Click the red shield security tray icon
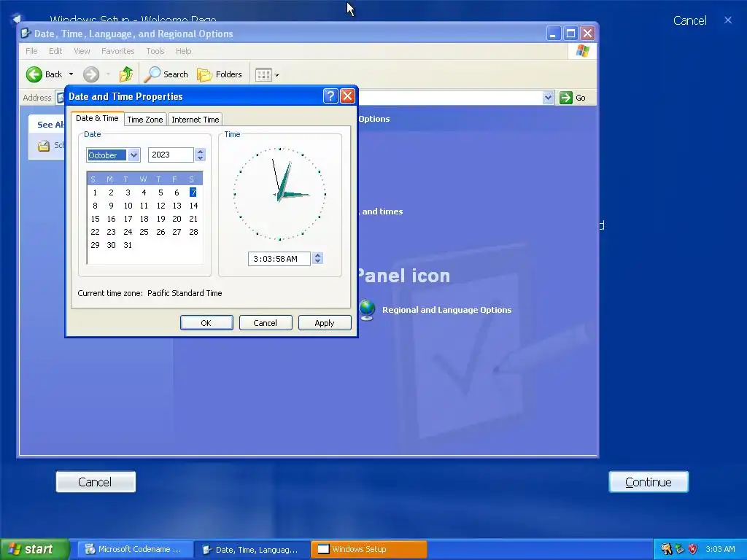 tap(693, 549)
